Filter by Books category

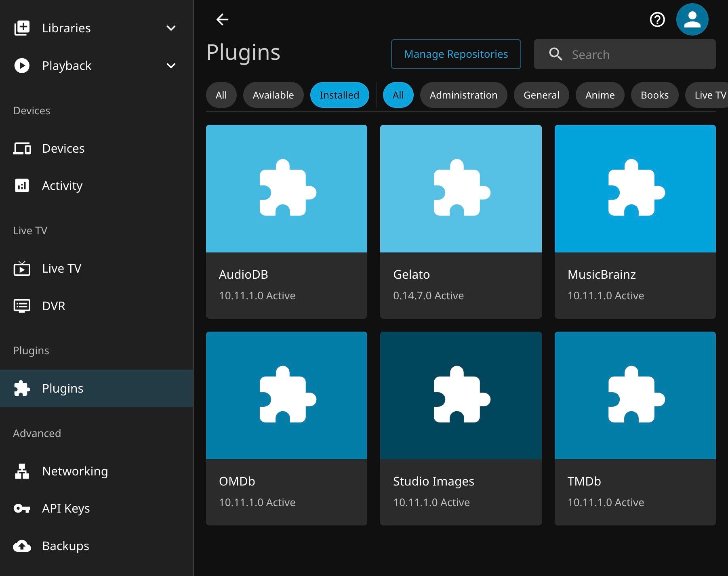tap(654, 95)
